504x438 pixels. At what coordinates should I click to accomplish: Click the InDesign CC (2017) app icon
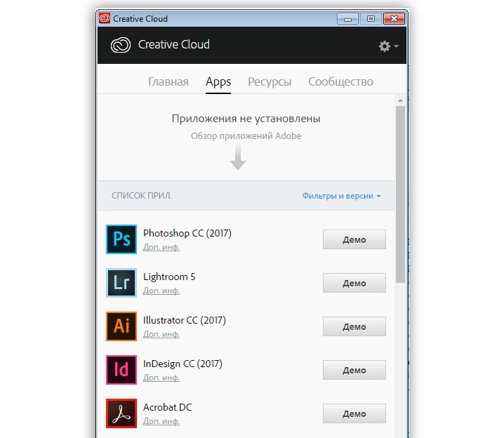pyautogui.click(x=121, y=370)
